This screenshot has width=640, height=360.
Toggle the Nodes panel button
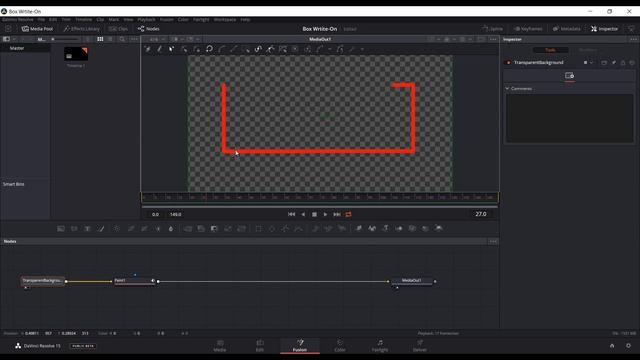coord(149,29)
